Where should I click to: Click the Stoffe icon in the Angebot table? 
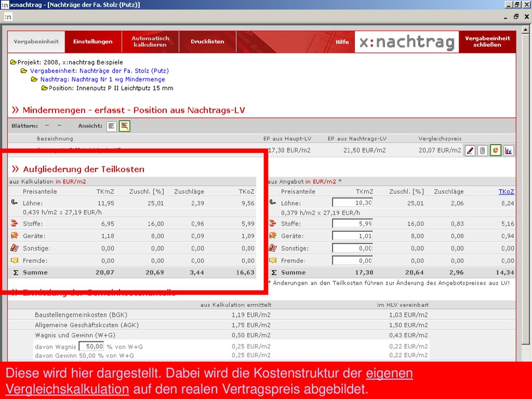(272, 223)
